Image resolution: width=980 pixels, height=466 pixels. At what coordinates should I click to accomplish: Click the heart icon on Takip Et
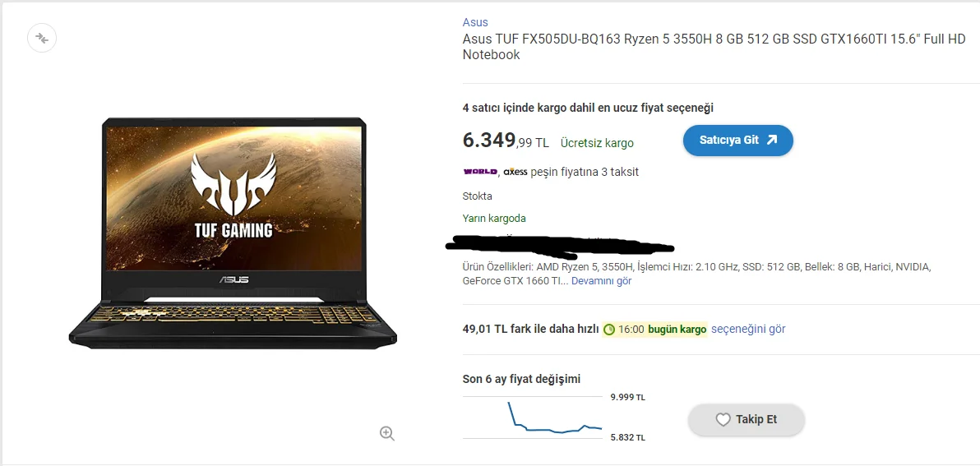[723, 420]
